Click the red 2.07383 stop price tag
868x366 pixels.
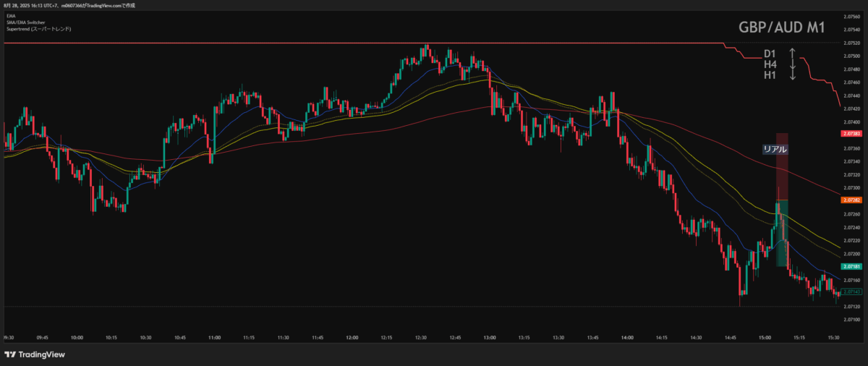point(851,134)
